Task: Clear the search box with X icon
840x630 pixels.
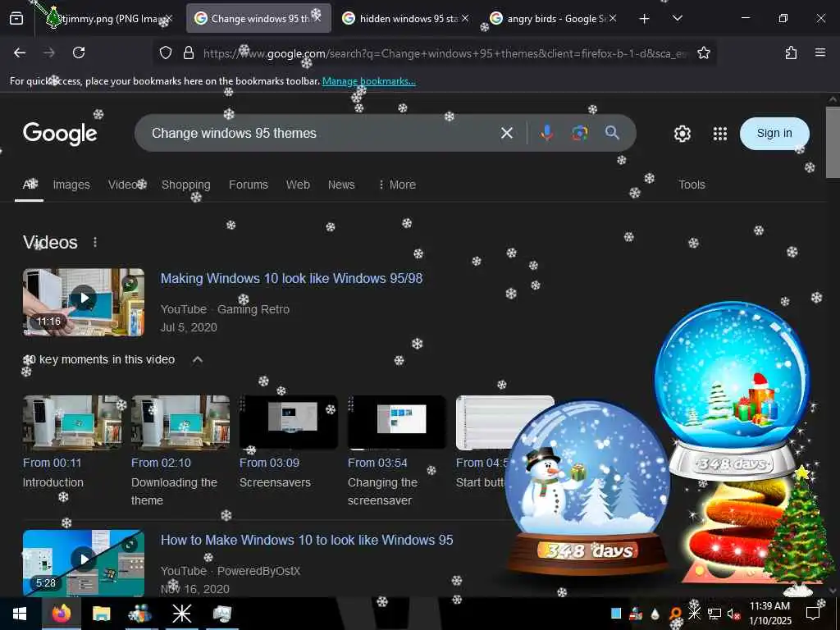Action: pos(507,133)
